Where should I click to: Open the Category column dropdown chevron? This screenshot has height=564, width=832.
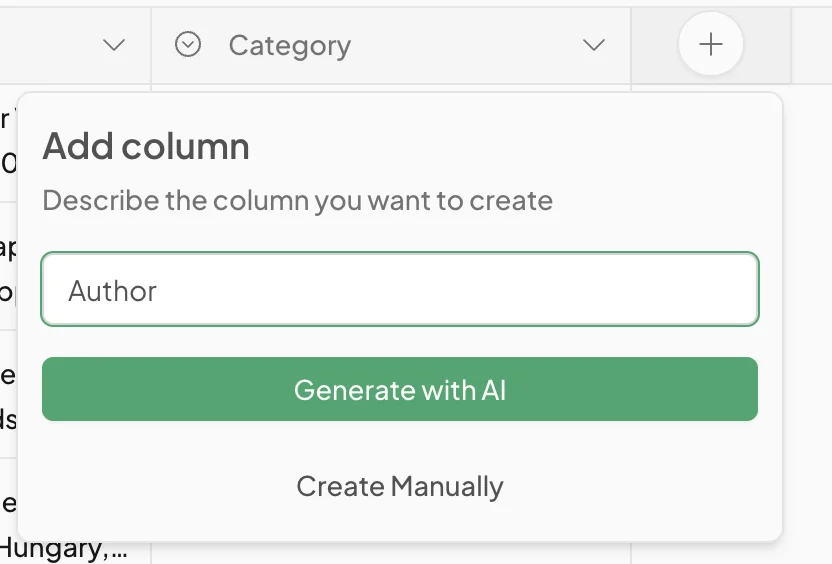click(594, 45)
